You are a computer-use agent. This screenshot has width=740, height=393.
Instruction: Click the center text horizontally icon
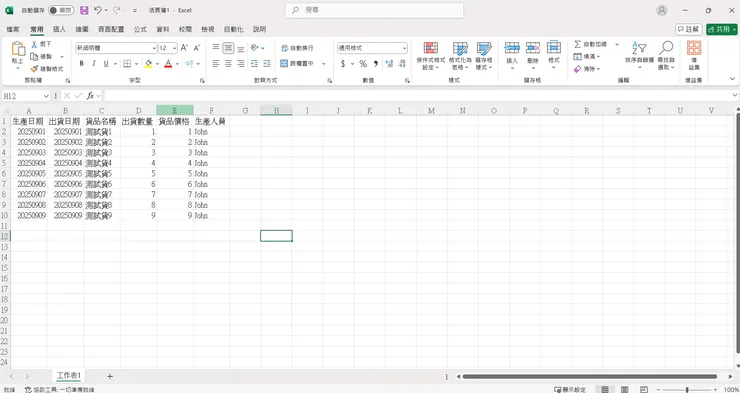click(228, 63)
